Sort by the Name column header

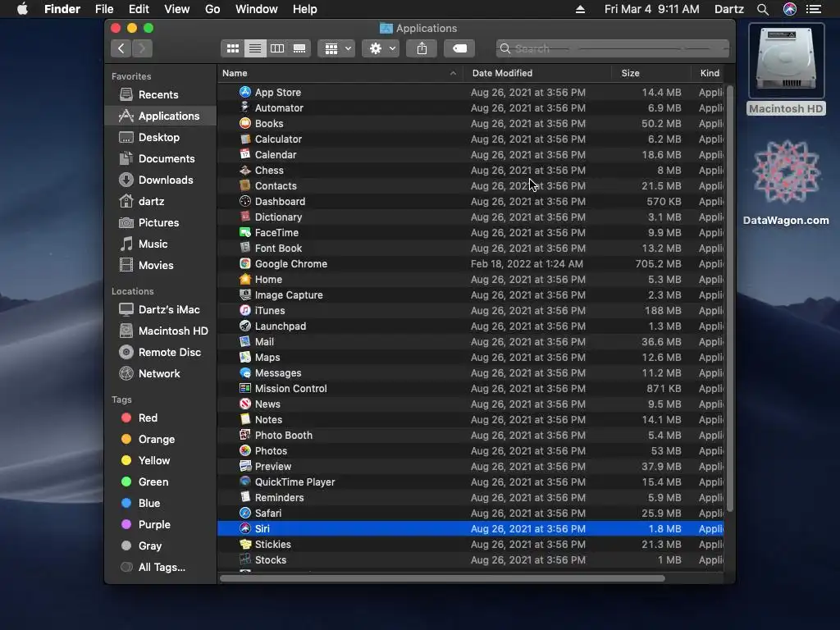point(340,73)
